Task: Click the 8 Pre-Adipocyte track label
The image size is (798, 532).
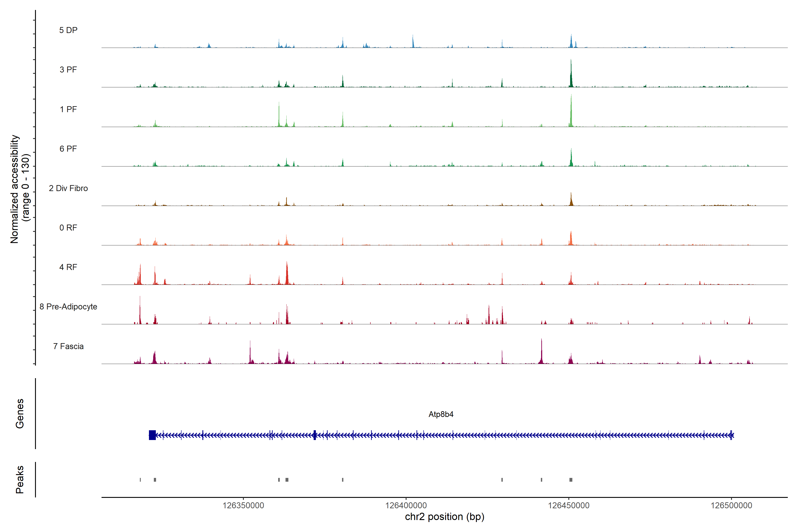Action: [x=68, y=307]
